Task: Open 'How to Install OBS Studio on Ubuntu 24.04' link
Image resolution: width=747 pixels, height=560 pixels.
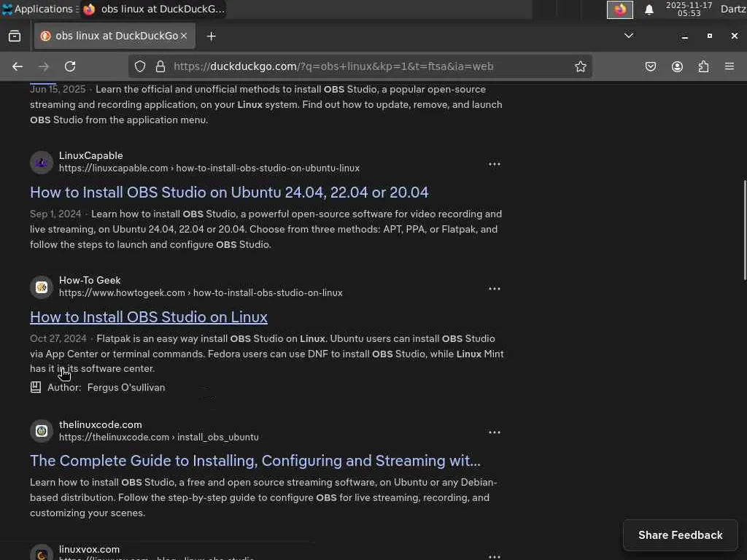Action: tap(229, 192)
